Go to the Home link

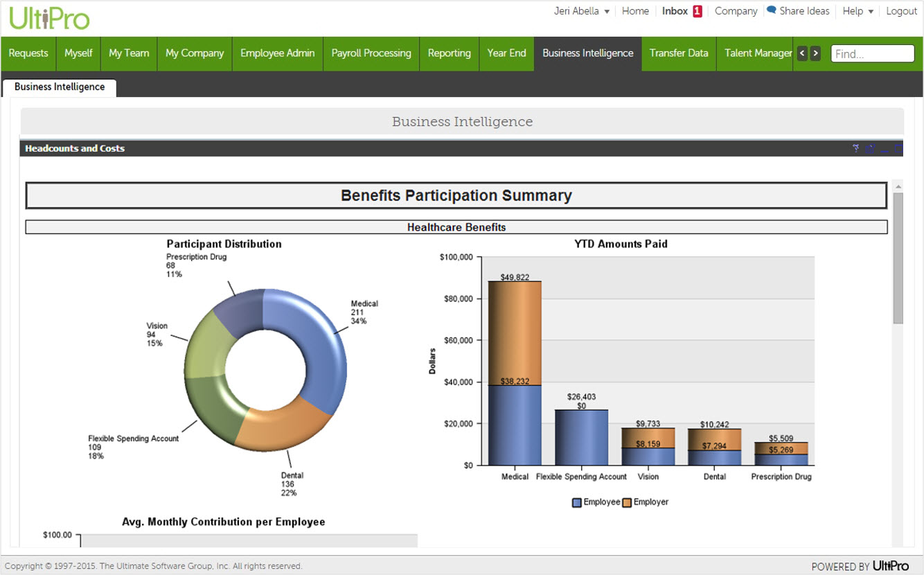[635, 11]
